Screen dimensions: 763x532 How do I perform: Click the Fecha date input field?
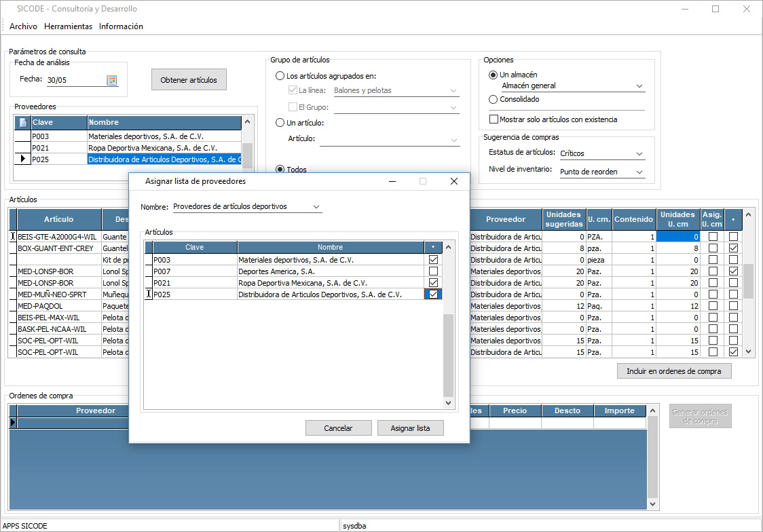75,80
